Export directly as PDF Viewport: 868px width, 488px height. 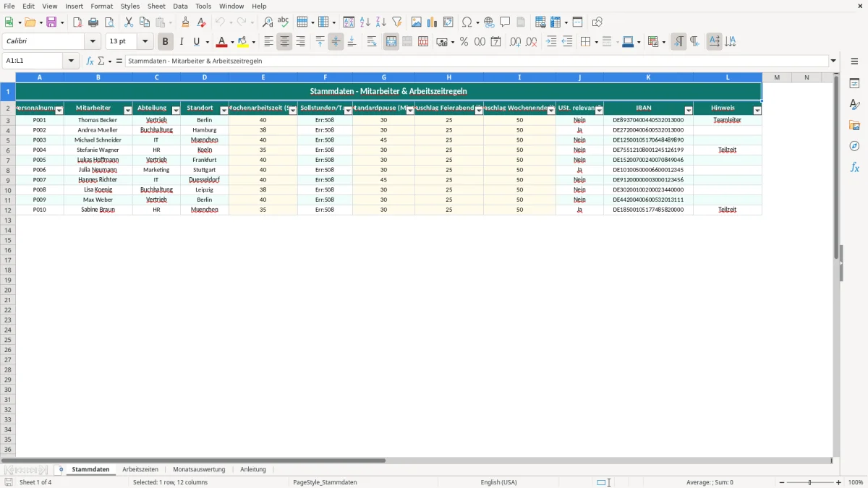pos(77,22)
